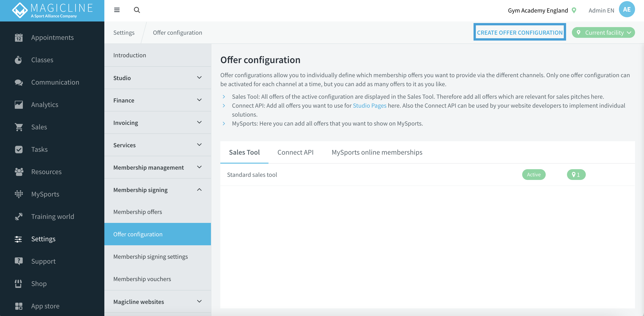Open the Standard sales tool row
Screen dimensions: 644x316
pos(427,175)
